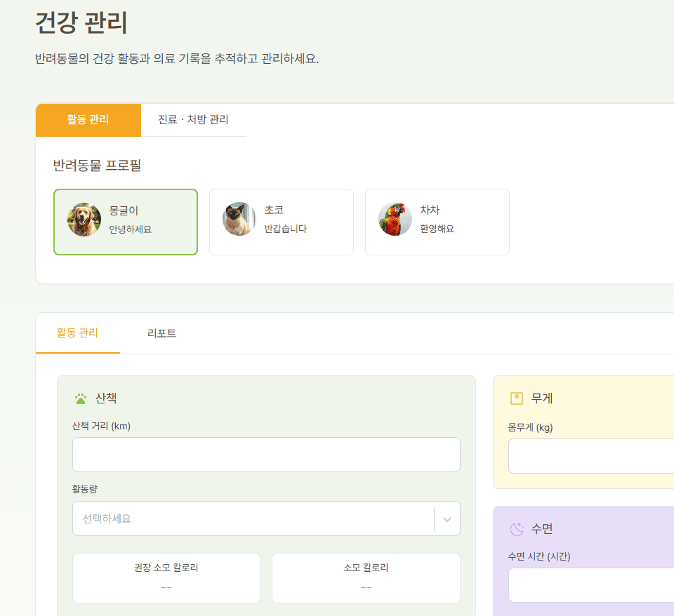Focus the 산책 거리 (km) input field
The width and height of the screenshot is (674, 616).
266,455
